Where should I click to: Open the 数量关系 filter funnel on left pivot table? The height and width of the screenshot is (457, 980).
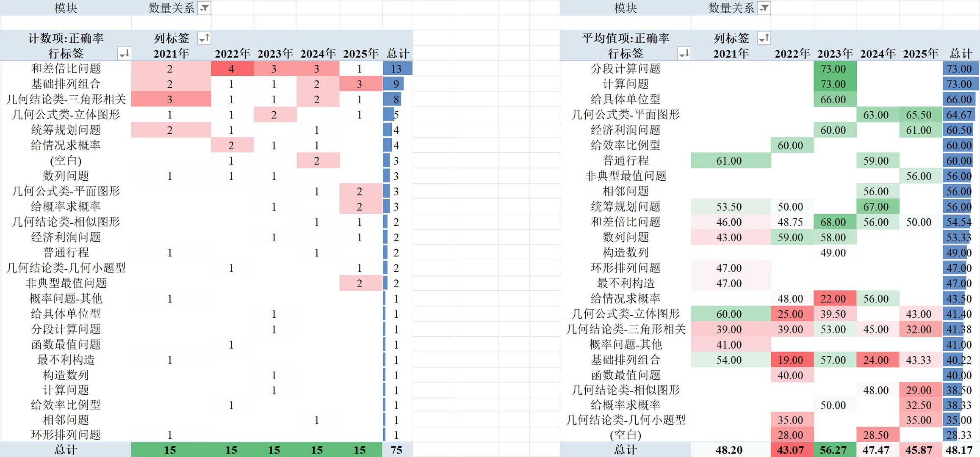pos(205,8)
